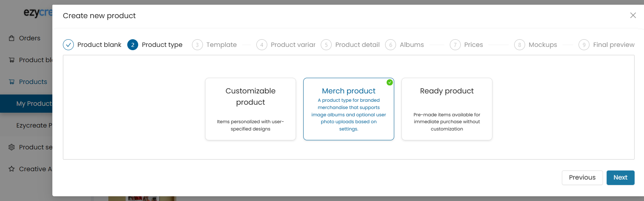
Task: Select the Ready product card
Action: [x=447, y=109]
